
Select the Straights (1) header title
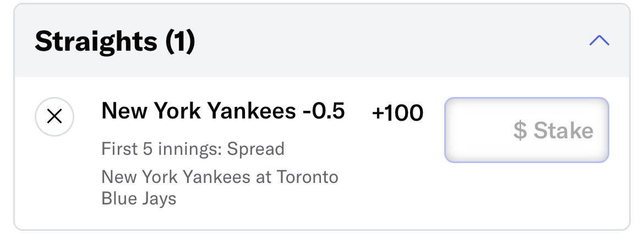click(x=114, y=41)
